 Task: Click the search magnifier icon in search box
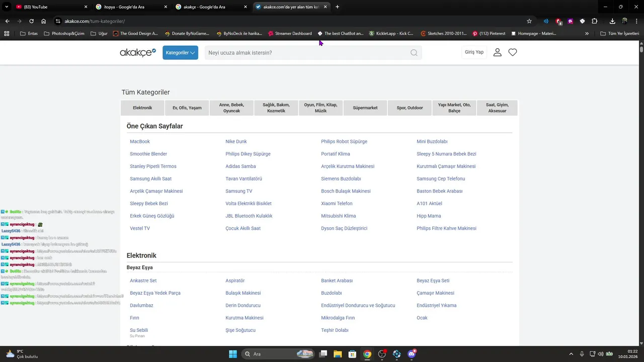pos(414,53)
